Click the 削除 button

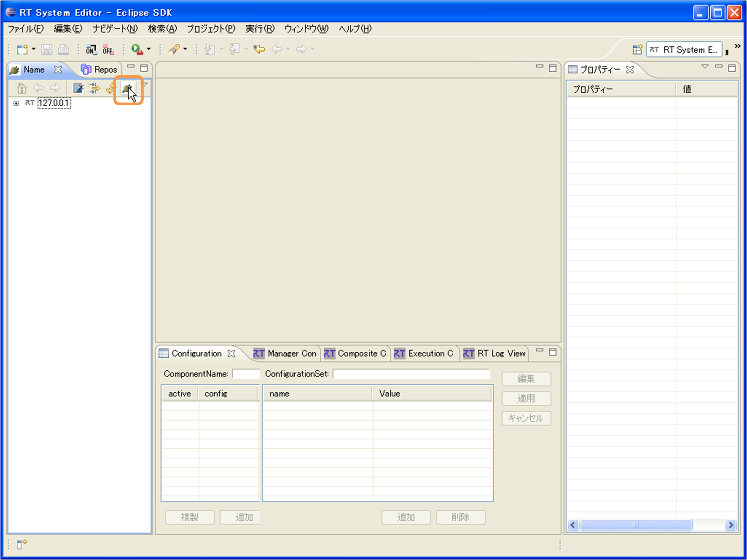pyautogui.click(x=461, y=517)
